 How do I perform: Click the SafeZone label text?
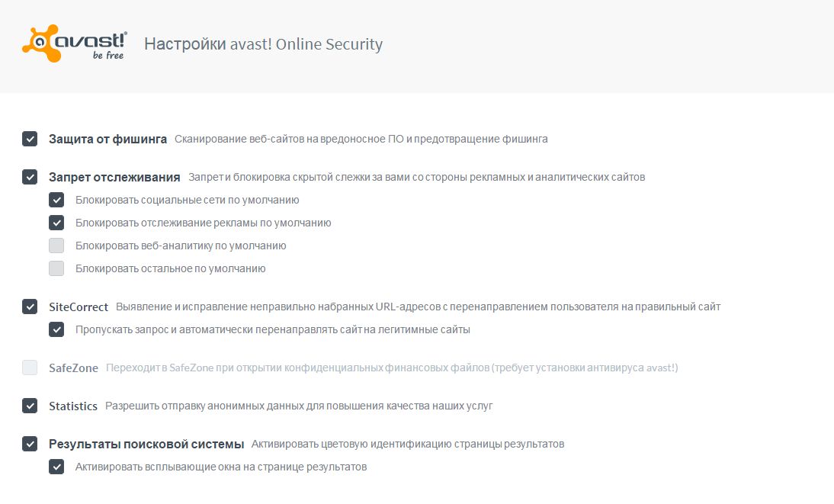click(73, 368)
